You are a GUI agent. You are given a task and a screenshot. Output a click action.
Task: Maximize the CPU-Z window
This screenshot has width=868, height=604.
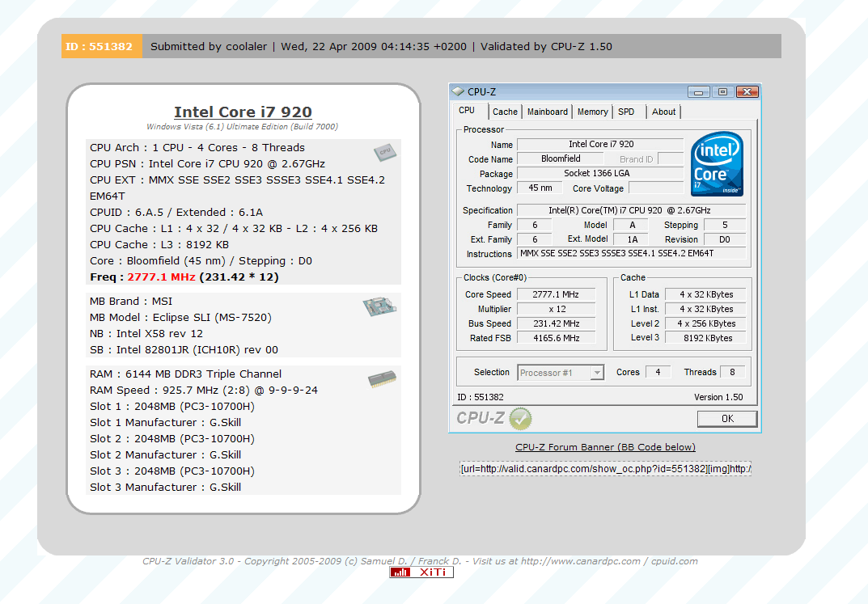(x=722, y=92)
